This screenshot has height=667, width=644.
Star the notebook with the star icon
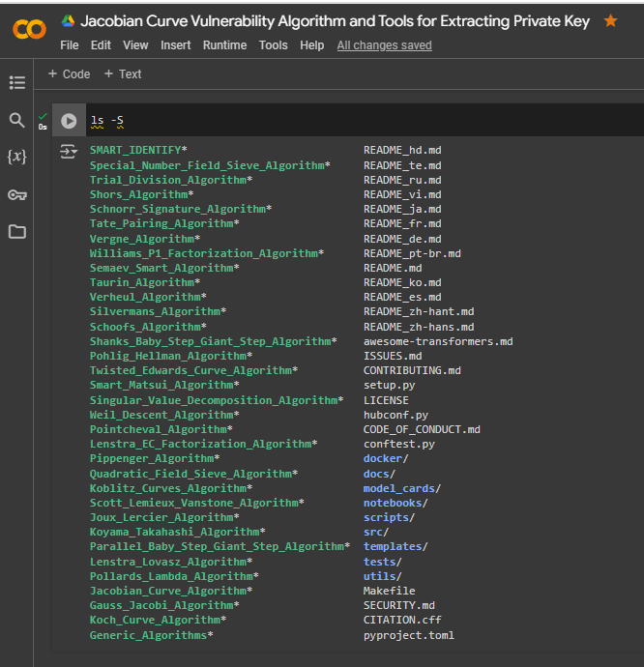(610, 20)
